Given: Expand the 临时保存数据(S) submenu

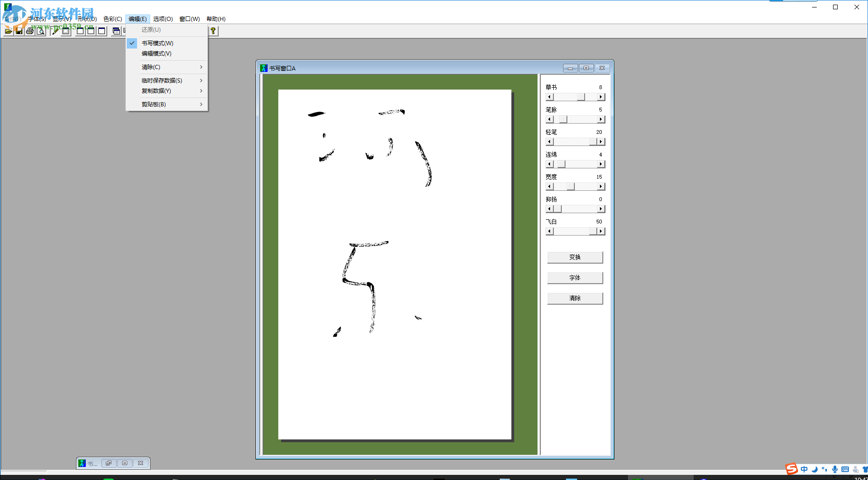Looking at the screenshot, I should click(x=166, y=81).
